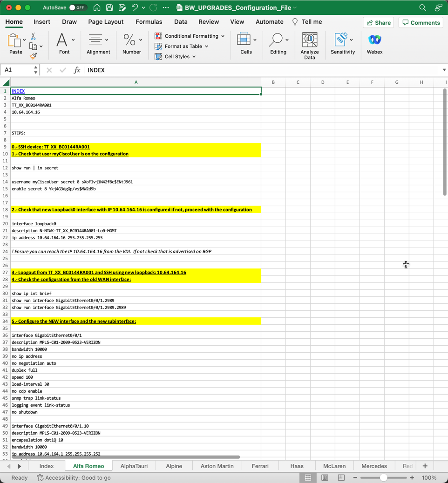Click the zoom in plus button
Screen dimensions: 448x483
(412, 478)
